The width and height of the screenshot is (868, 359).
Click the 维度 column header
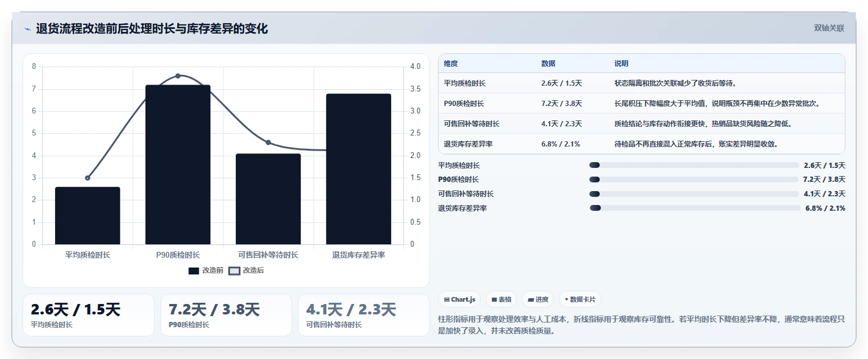pos(451,64)
